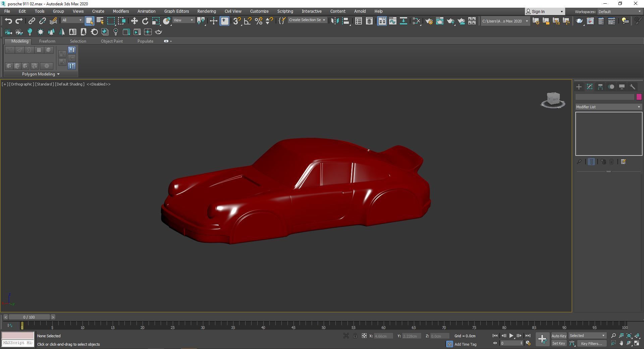The width and height of the screenshot is (644, 349).
Task: Switch to the Object Paint ribbon tab
Action: click(112, 41)
